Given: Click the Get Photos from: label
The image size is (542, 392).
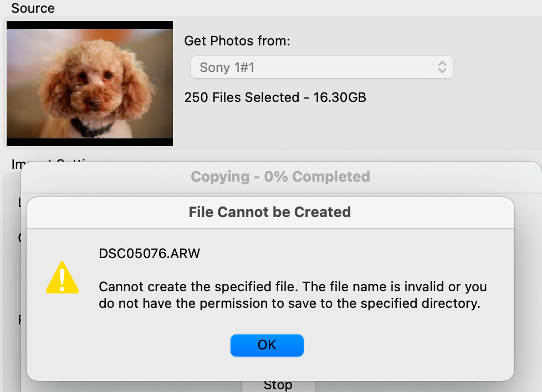Looking at the screenshot, I should coord(237,41).
